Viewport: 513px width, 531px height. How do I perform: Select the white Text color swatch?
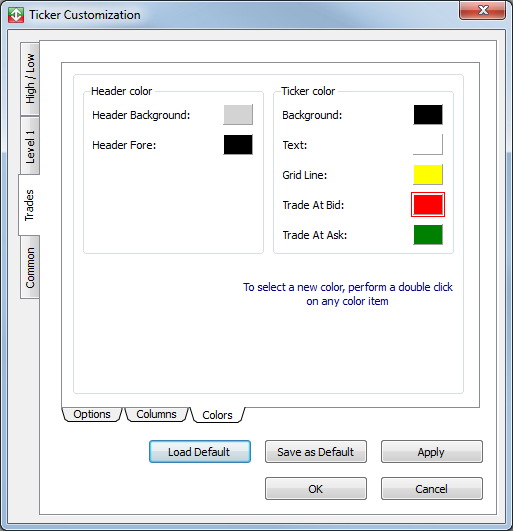428,145
